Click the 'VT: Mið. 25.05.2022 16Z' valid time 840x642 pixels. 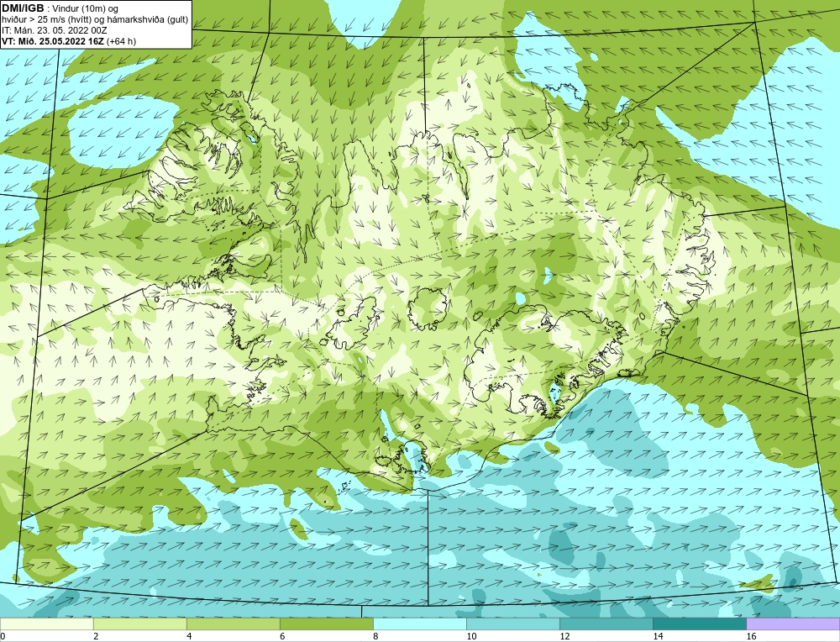coord(53,41)
